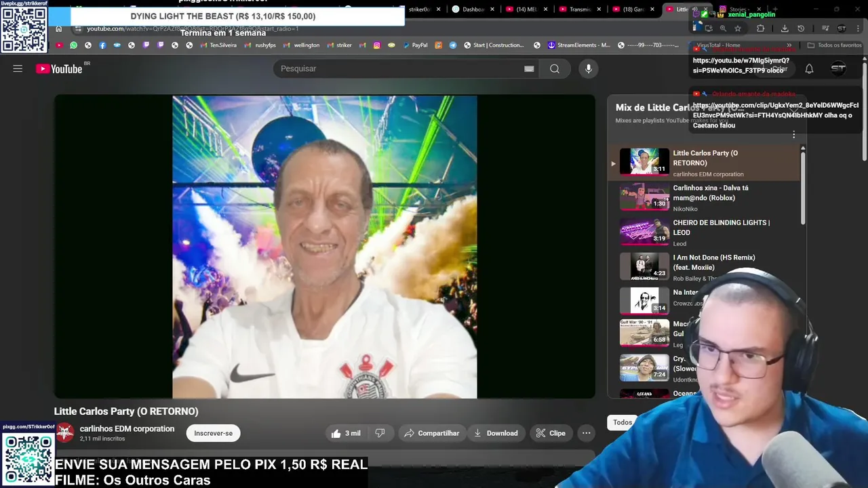
Task: Open the Instagram bookmark
Action: [x=377, y=45]
